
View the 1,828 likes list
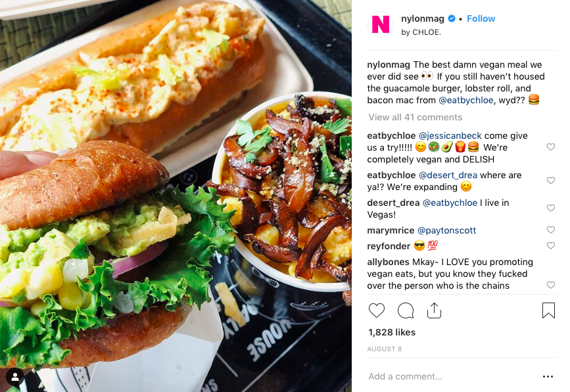[392, 332]
